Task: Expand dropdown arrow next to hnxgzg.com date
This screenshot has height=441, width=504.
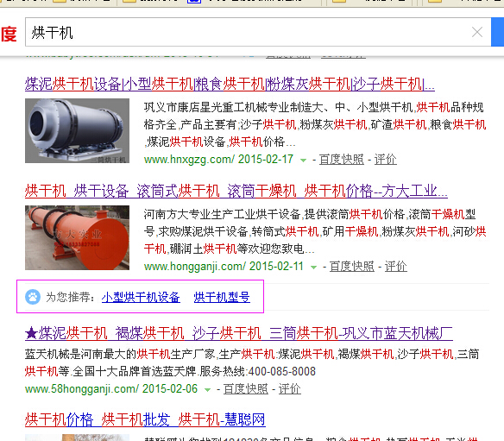Action: (x=303, y=160)
